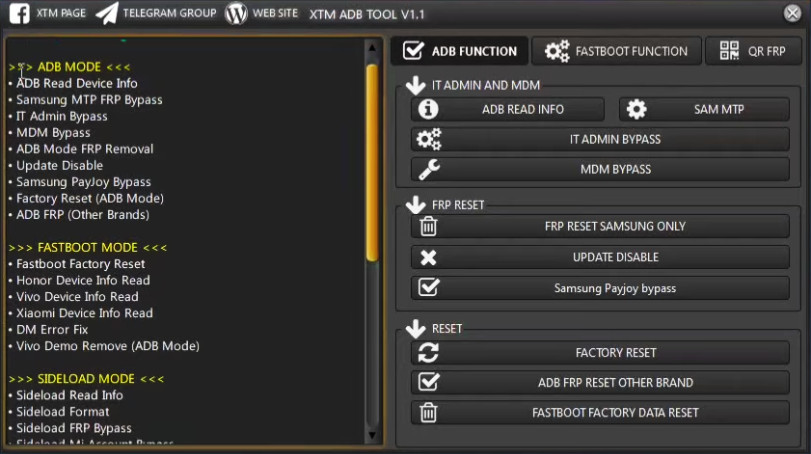Click 'Honor Device Info Read' line

[83, 280]
